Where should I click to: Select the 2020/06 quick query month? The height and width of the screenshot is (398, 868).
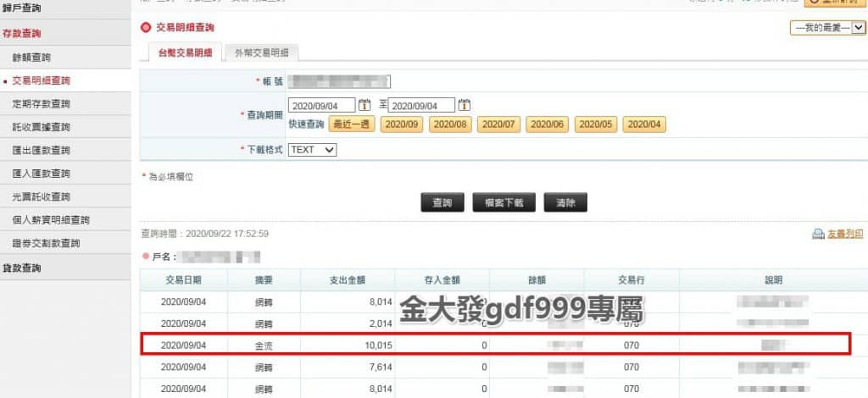pos(547,124)
